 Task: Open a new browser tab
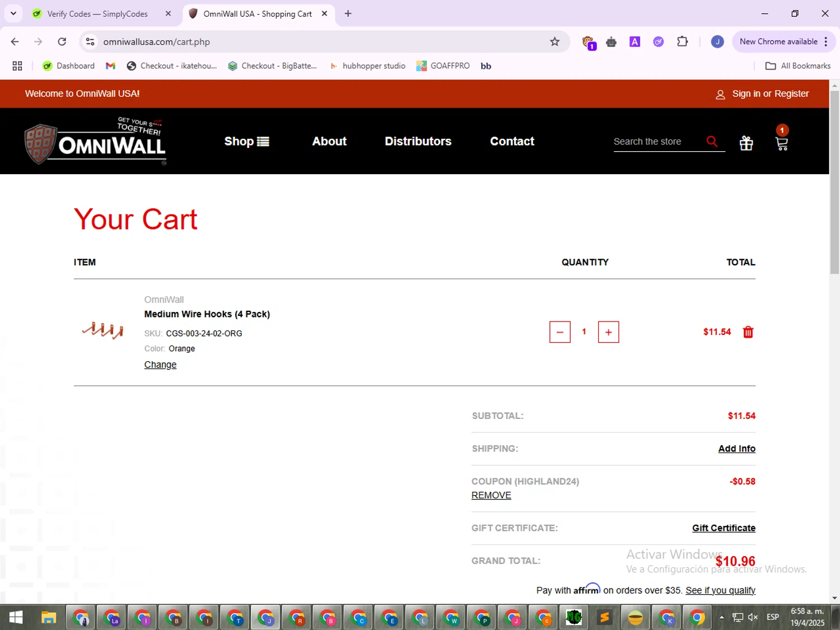[x=348, y=13]
